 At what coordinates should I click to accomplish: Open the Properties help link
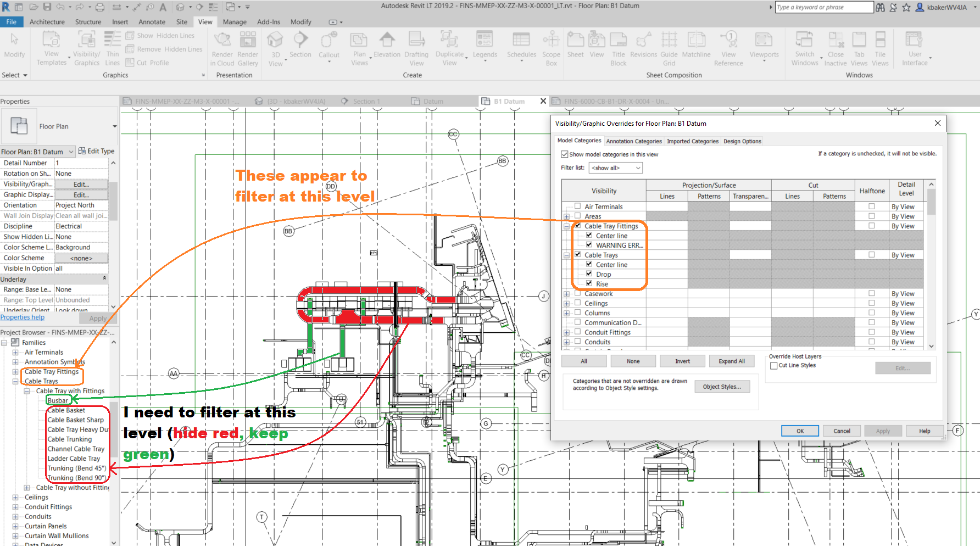(23, 317)
